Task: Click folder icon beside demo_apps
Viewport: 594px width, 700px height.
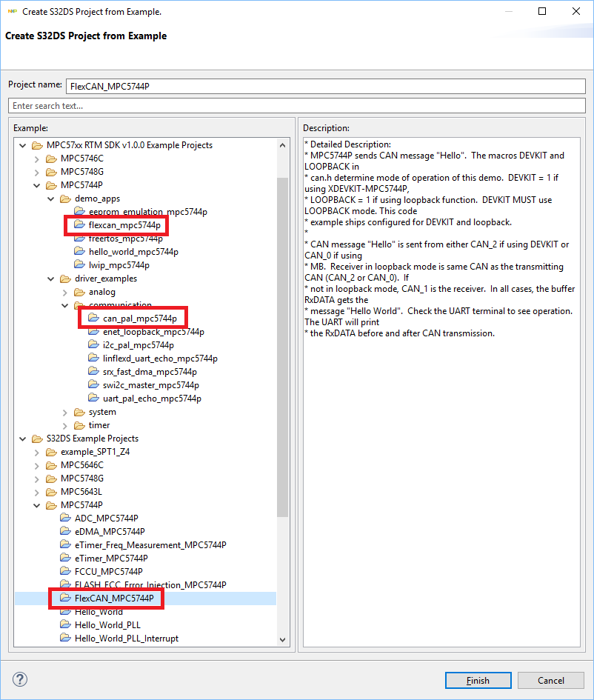Action: [66, 199]
